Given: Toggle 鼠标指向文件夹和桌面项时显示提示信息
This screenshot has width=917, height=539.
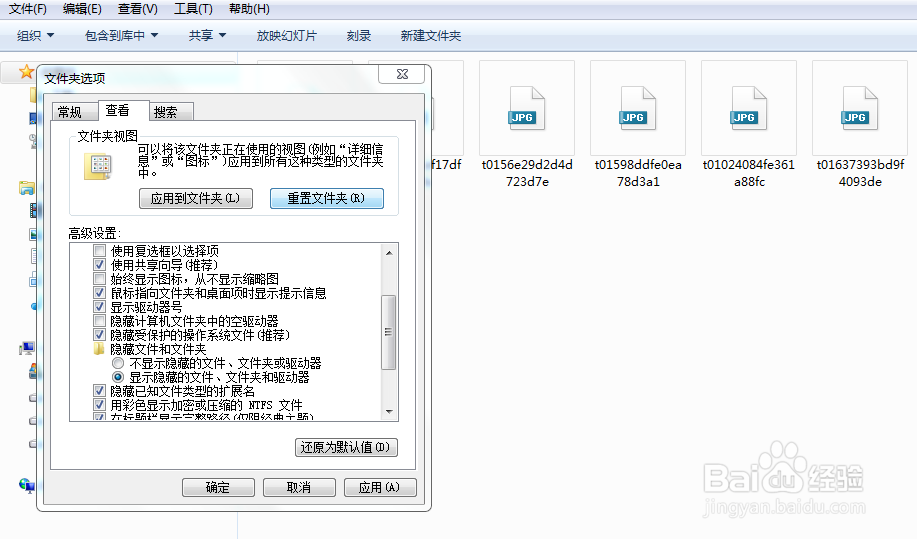Looking at the screenshot, I should tap(99, 293).
